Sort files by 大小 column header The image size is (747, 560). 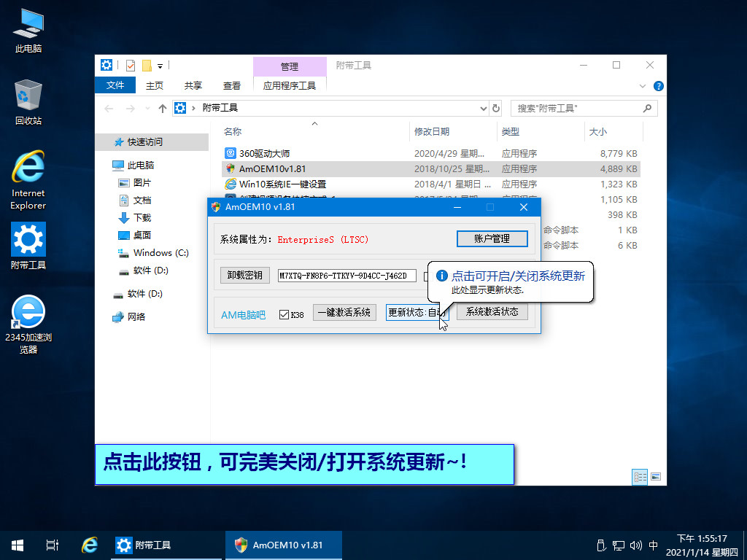pyautogui.click(x=614, y=131)
